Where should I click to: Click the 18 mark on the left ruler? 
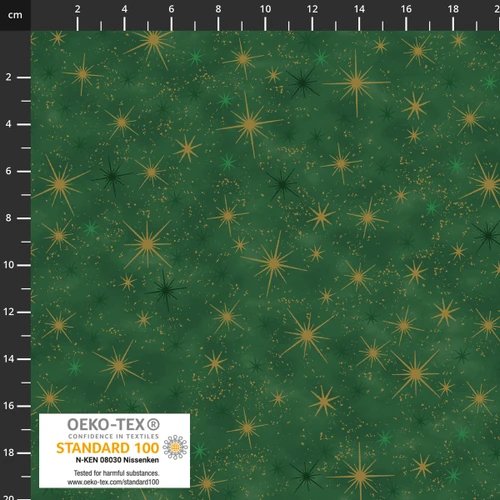pos(9,453)
